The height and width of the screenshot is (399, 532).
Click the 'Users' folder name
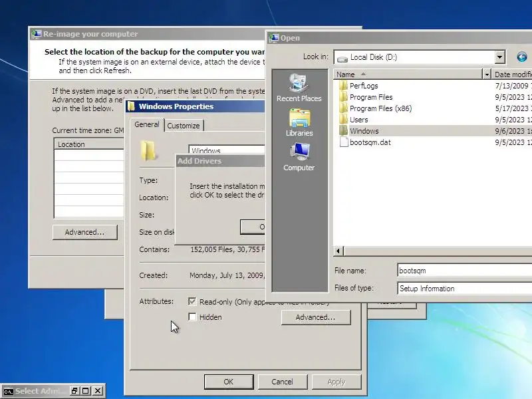click(x=358, y=120)
